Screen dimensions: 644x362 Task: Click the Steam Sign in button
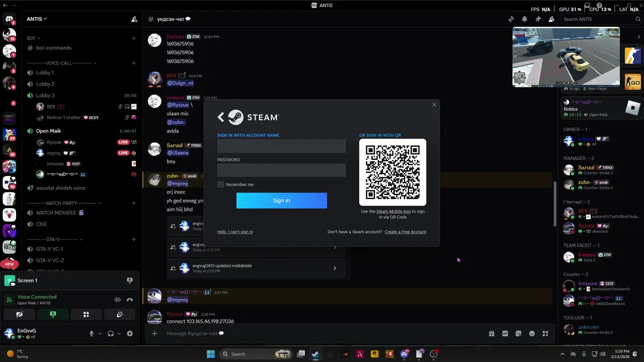[x=281, y=201]
